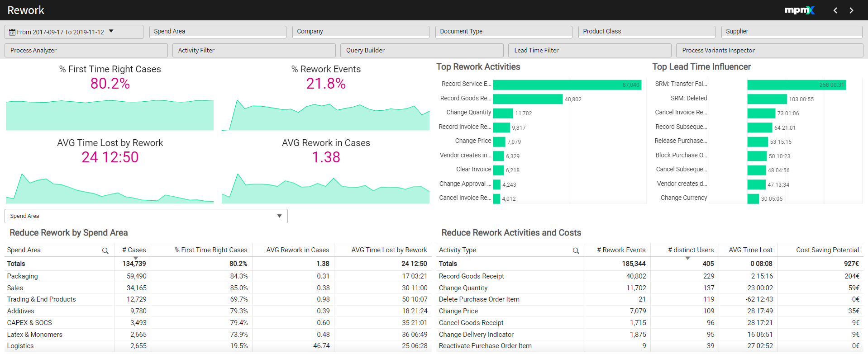The height and width of the screenshot is (354, 868).
Task: Select CAPEX & SOCS row
Action: click(x=217, y=323)
